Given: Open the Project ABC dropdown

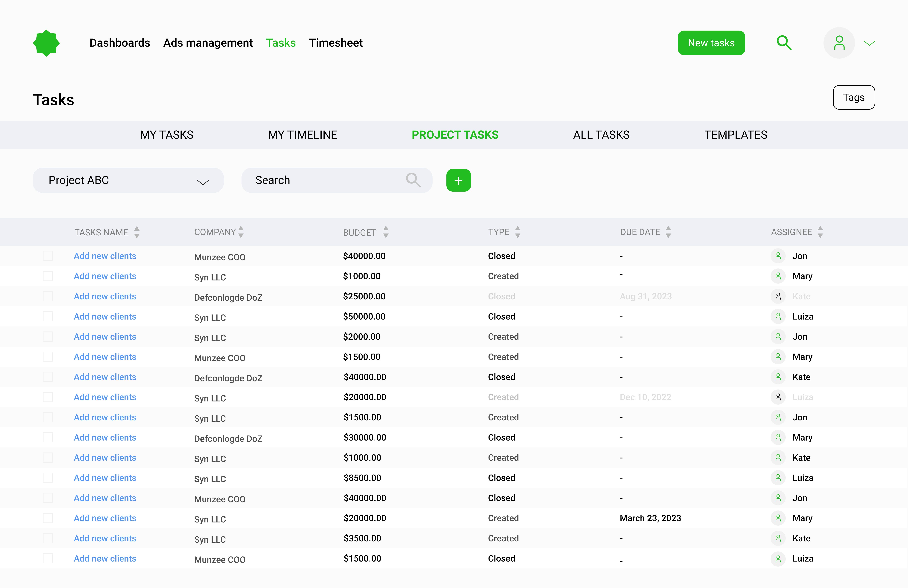Looking at the screenshot, I should click(x=128, y=180).
